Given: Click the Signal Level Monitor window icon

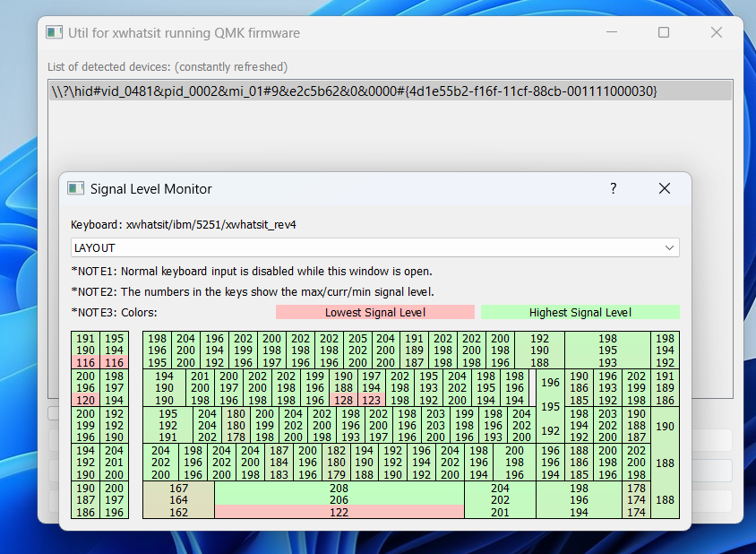Looking at the screenshot, I should point(75,188).
